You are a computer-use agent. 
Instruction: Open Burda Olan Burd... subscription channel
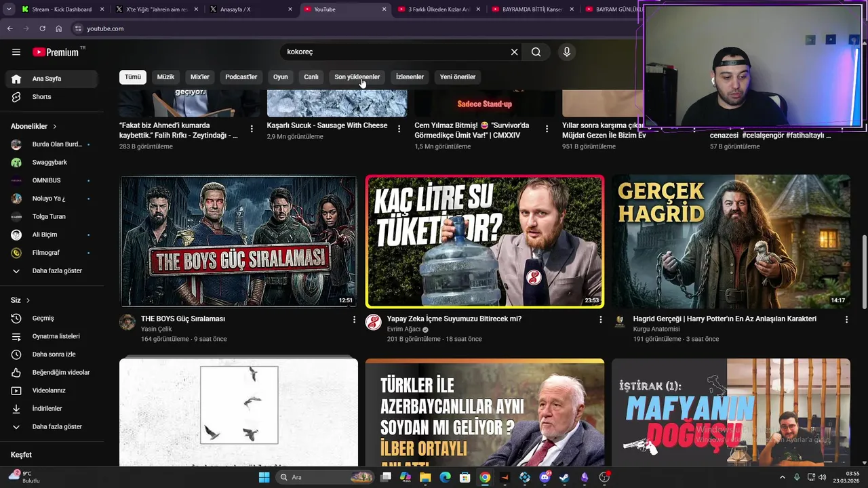[52, 144]
